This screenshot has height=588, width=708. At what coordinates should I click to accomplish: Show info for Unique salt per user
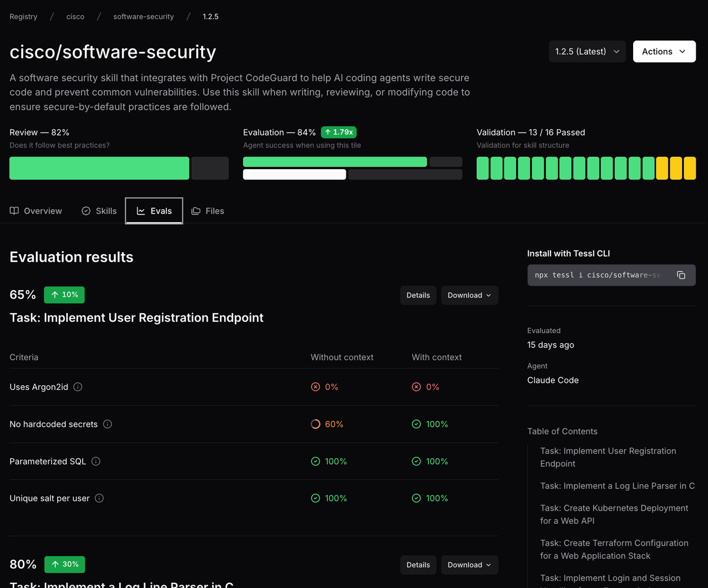[x=99, y=498]
